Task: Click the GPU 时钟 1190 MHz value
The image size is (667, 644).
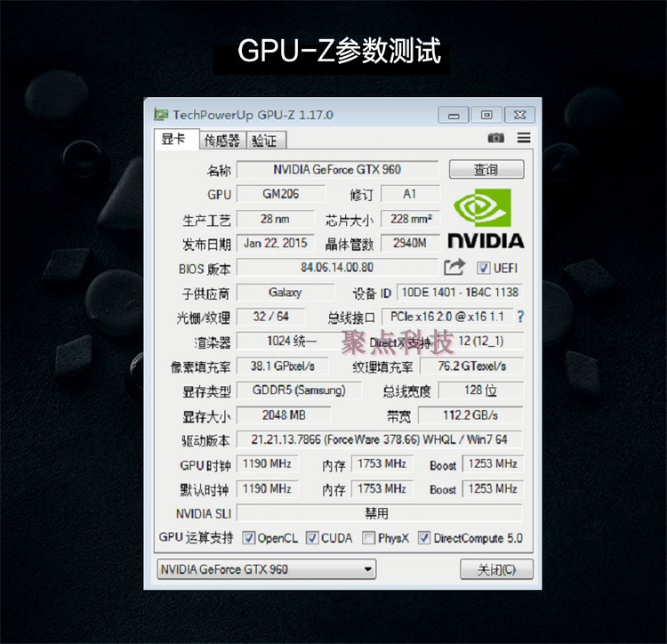Action: click(x=267, y=463)
